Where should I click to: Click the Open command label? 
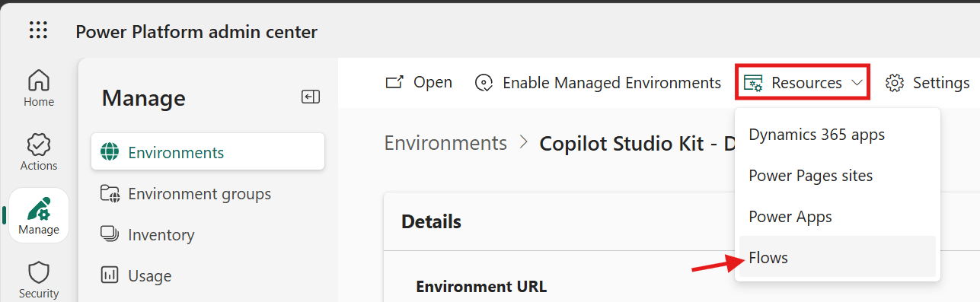[x=433, y=82]
